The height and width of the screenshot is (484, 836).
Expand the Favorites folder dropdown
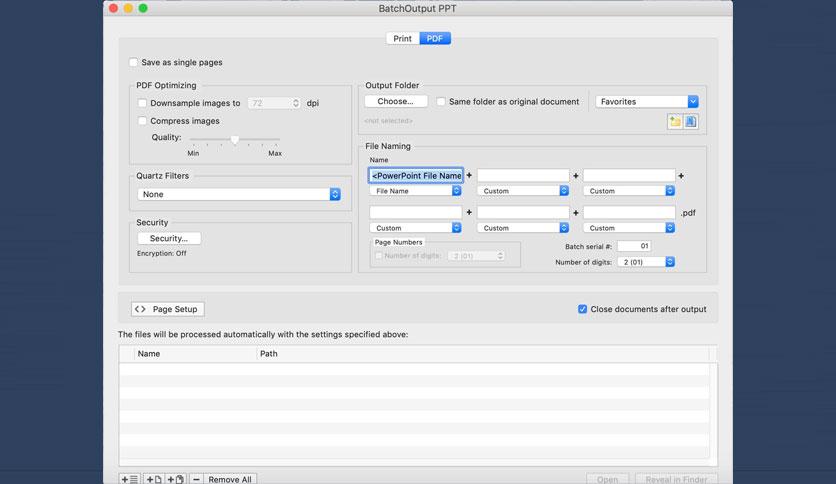point(647,101)
